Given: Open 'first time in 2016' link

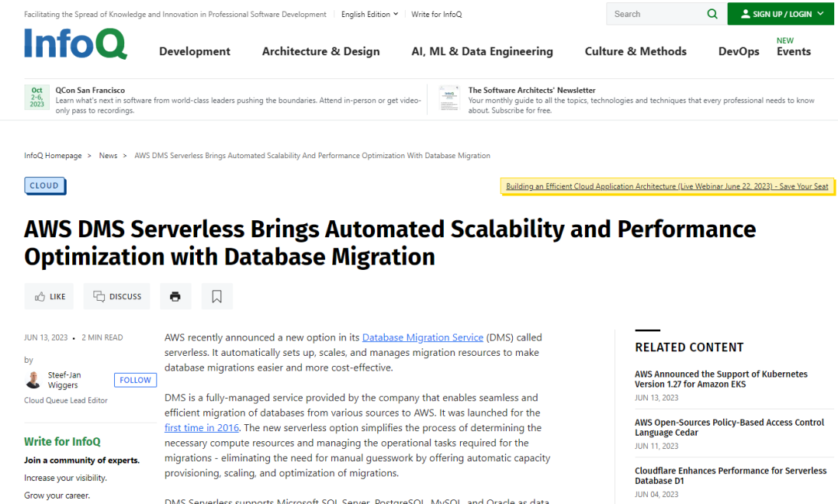Looking at the screenshot, I should point(202,428).
